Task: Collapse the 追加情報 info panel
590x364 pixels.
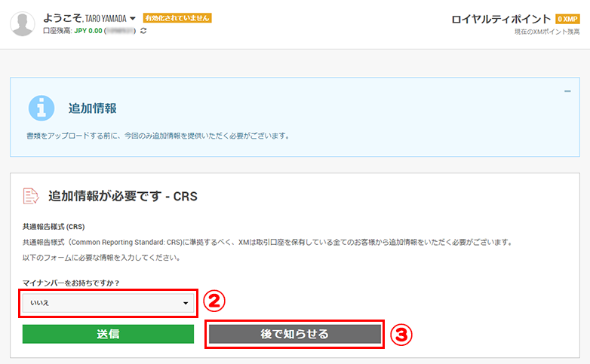Action: [x=567, y=91]
